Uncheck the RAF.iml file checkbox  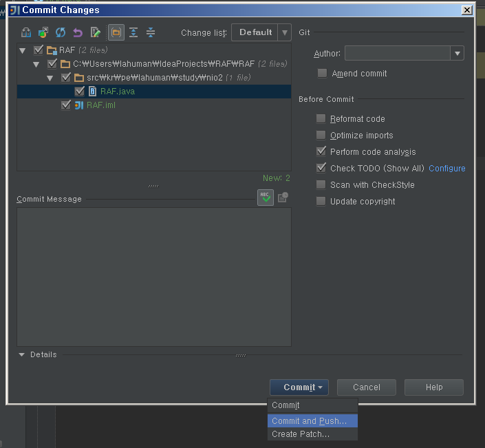pos(66,105)
